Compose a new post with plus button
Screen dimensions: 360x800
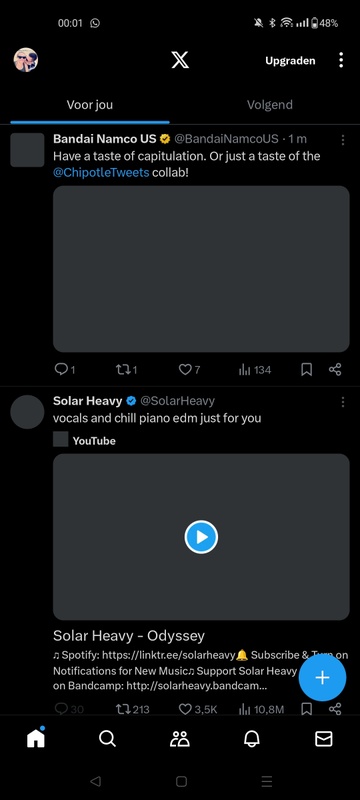(322, 678)
